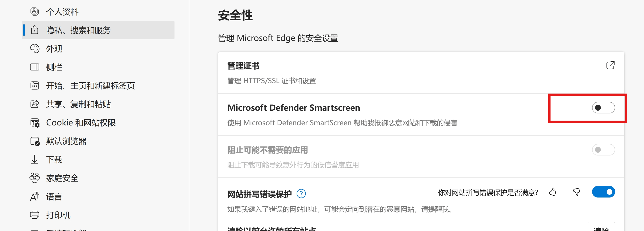Click the profile icon beside 个人资料
The image size is (644, 231).
coord(34,12)
